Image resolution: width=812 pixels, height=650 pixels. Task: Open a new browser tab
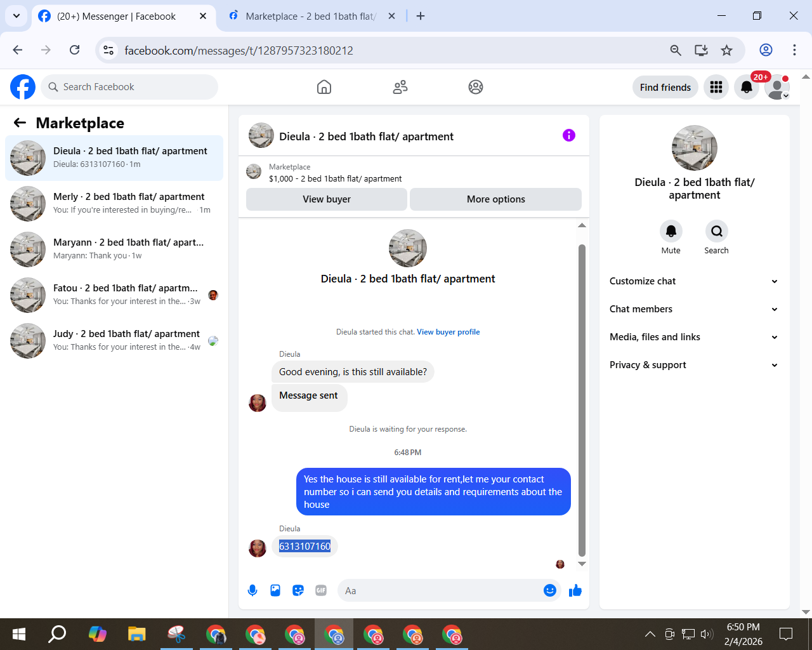[x=421, y=16]
